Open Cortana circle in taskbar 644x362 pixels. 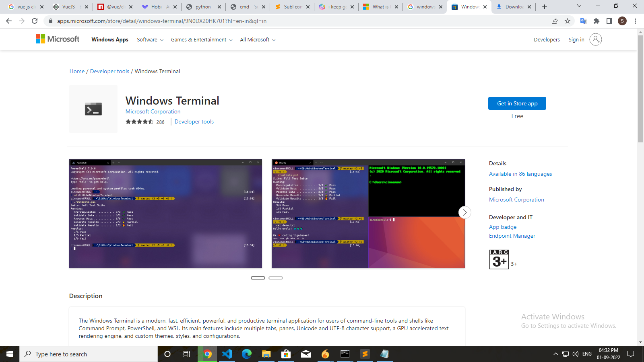click(167, 354)
